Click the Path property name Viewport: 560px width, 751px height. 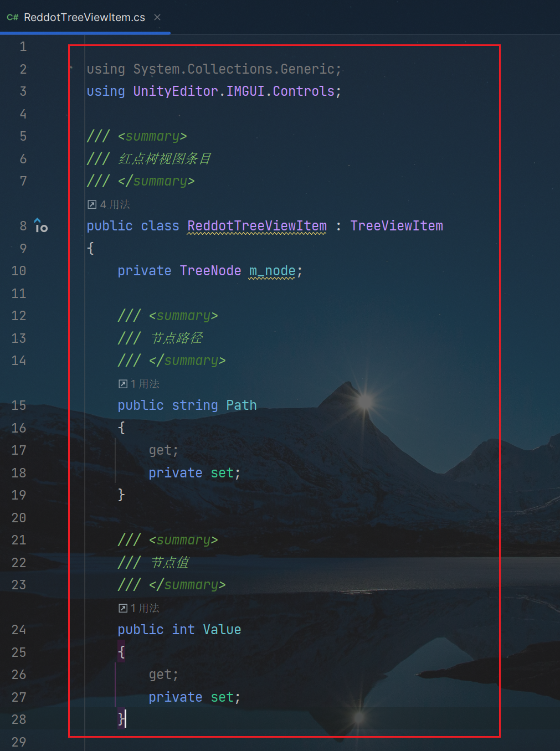(242, 405)
